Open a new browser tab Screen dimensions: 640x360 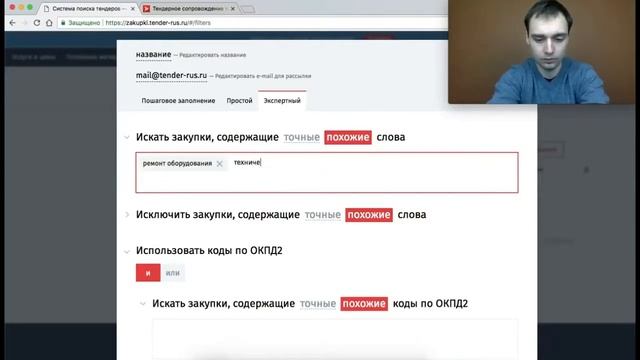tap(247, 9)
